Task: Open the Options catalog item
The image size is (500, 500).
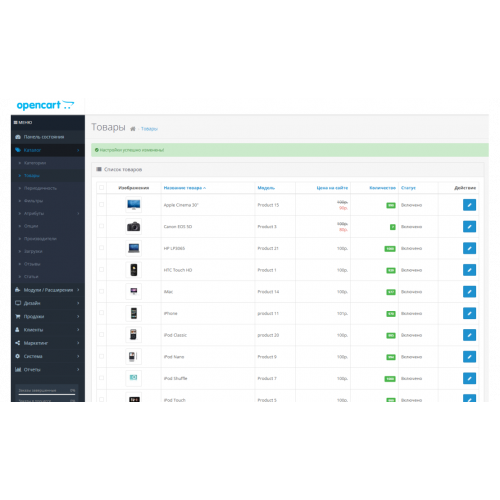Action: pyautogui.click(x=31, y=226)
